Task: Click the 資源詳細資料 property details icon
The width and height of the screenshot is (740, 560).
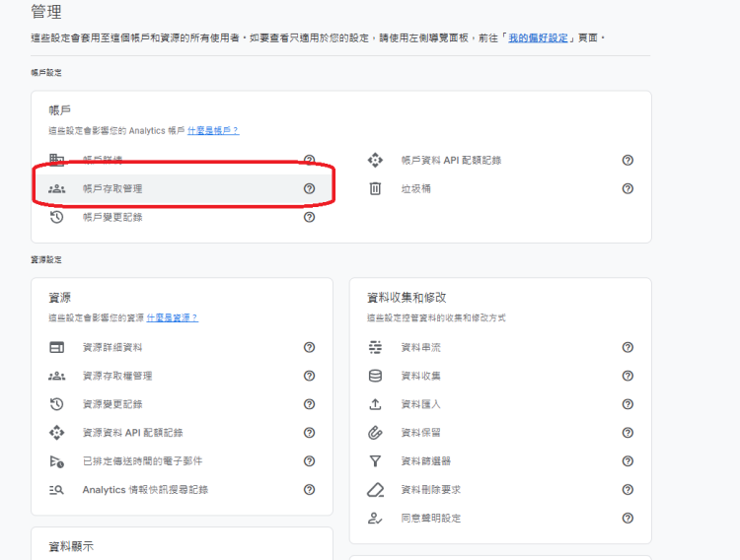Action: click(56, 347)
